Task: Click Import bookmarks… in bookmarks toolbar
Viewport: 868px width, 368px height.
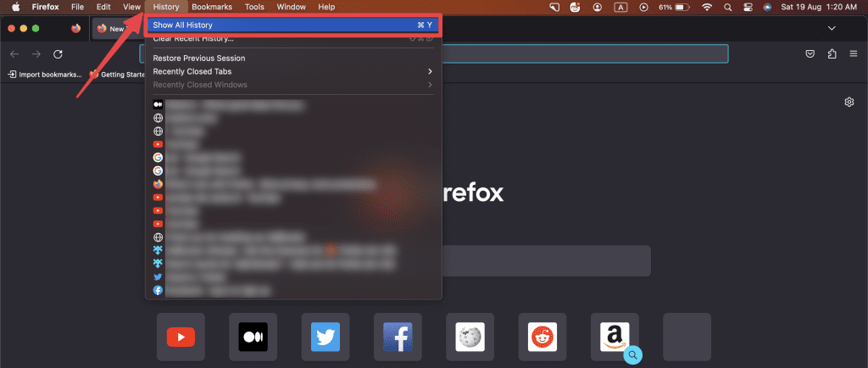Action: tap(45, 74)
